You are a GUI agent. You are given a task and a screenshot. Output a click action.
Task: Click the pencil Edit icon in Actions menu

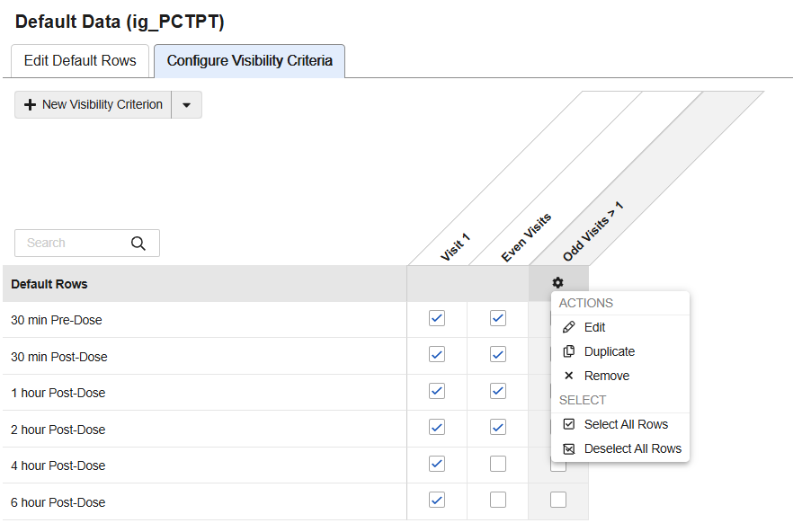pyautogui.click(x=568, y=327)
